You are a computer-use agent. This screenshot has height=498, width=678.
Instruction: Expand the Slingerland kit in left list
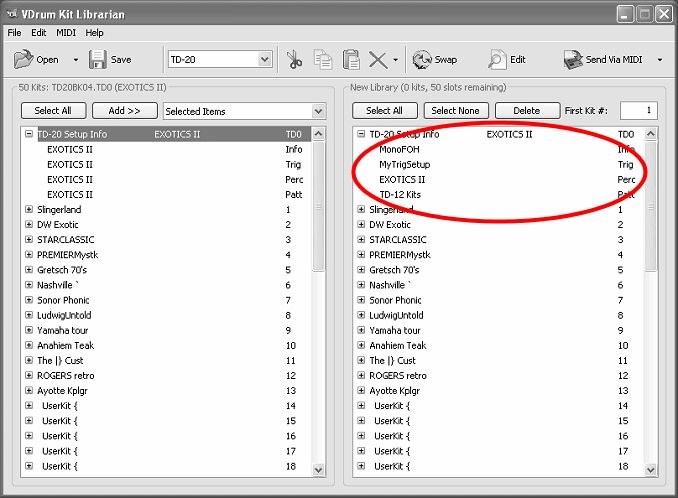[29, 210]
